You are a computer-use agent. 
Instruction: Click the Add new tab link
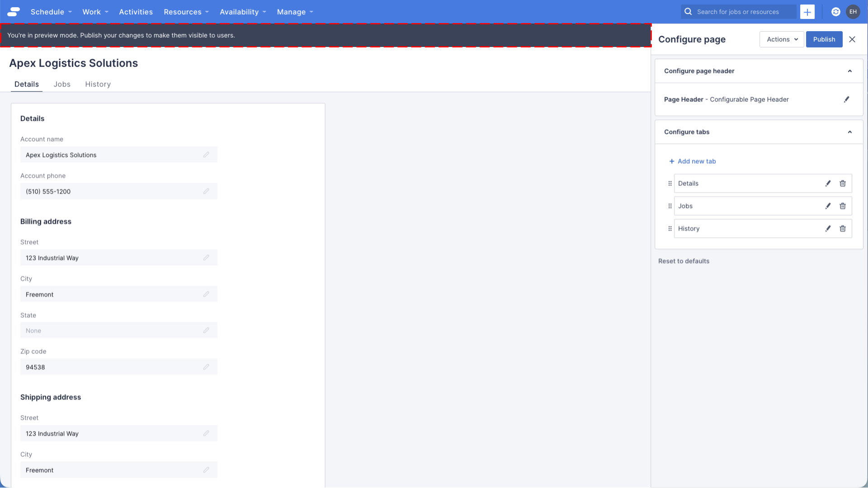[693, 161]
